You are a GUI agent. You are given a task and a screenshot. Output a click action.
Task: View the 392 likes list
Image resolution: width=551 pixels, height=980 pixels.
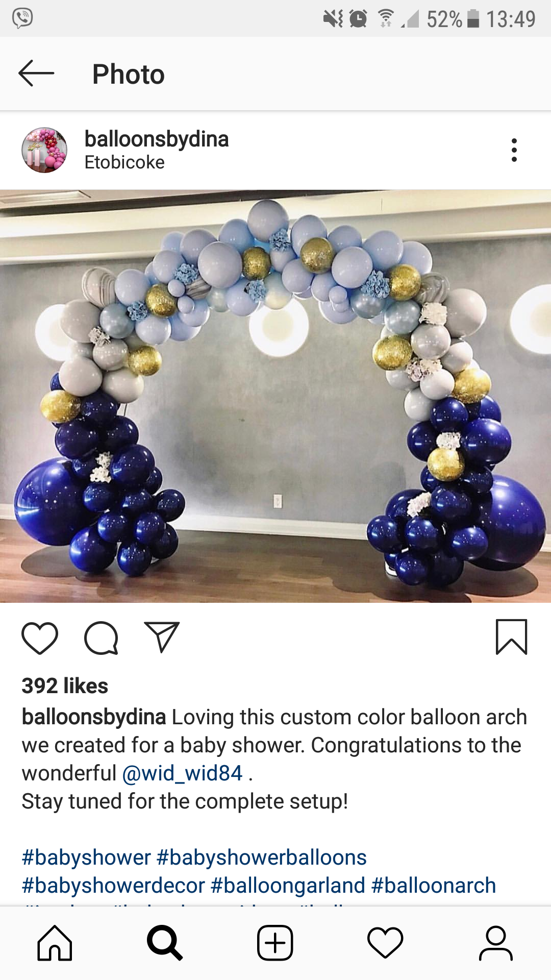tap(65, 686)
